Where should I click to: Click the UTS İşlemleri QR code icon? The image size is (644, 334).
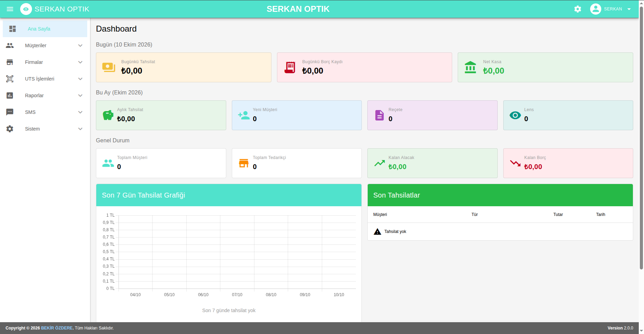point(10,79)
